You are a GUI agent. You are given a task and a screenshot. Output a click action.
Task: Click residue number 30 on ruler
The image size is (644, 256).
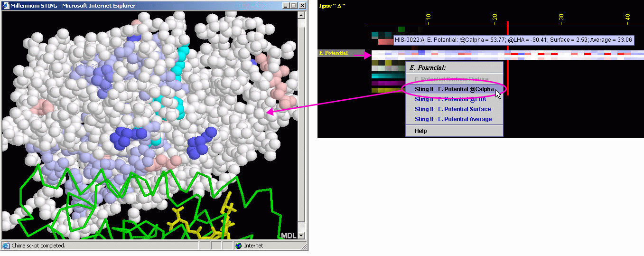click(x=561, y=17)
